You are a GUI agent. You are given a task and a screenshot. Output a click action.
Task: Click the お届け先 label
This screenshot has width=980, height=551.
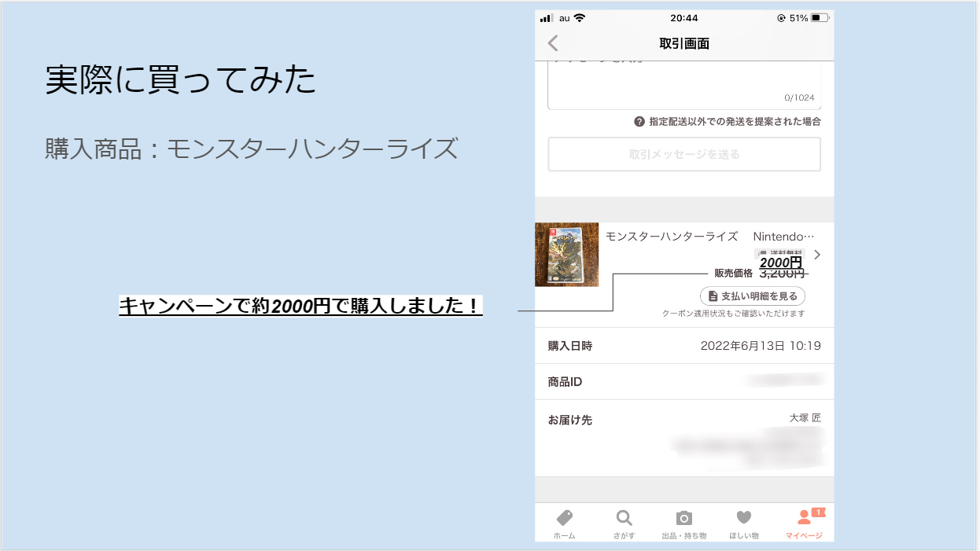(x=570, y=420)
